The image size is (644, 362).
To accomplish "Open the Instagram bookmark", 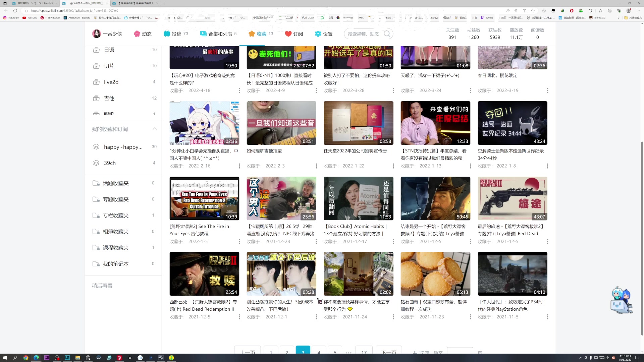I will pos(11,18).
